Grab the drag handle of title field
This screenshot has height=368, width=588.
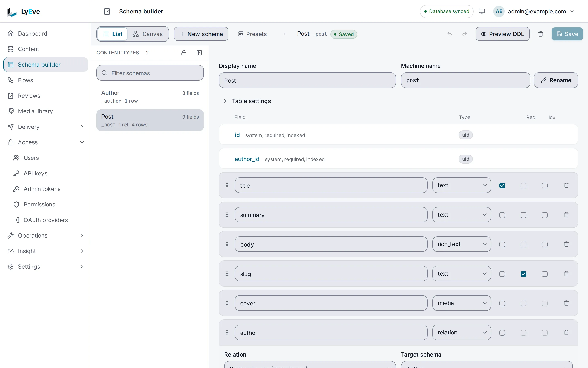(227, 185)
